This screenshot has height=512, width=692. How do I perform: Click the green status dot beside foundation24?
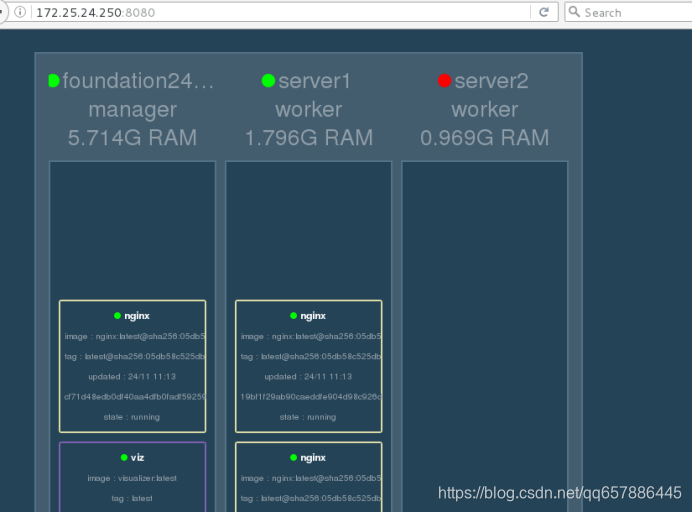pyautogui.click(x=54, y=81)
